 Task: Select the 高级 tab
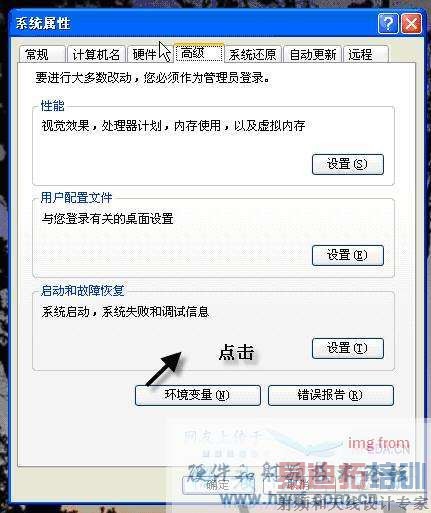coord(199,53)
